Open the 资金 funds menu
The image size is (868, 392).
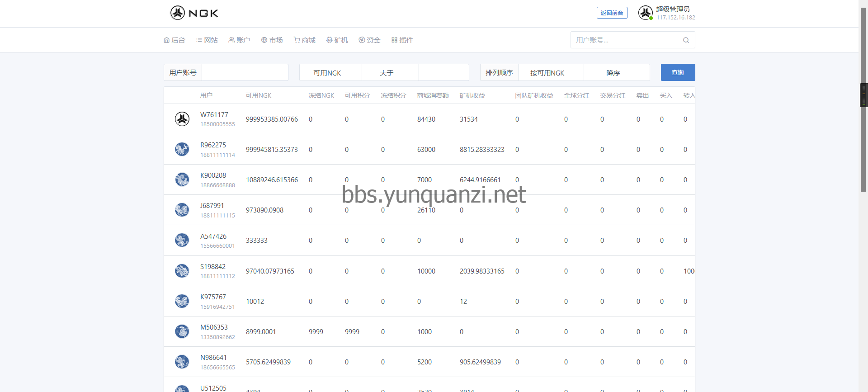tap(369, 40)
